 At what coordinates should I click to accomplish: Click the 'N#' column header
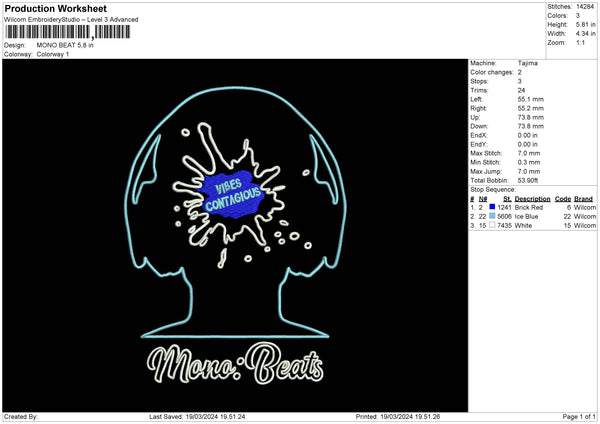(483, 199)
